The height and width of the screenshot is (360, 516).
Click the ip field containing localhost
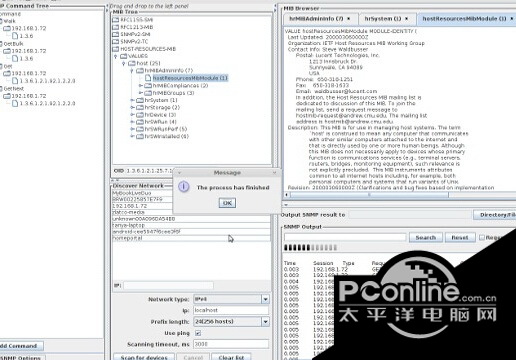point(231,310)
